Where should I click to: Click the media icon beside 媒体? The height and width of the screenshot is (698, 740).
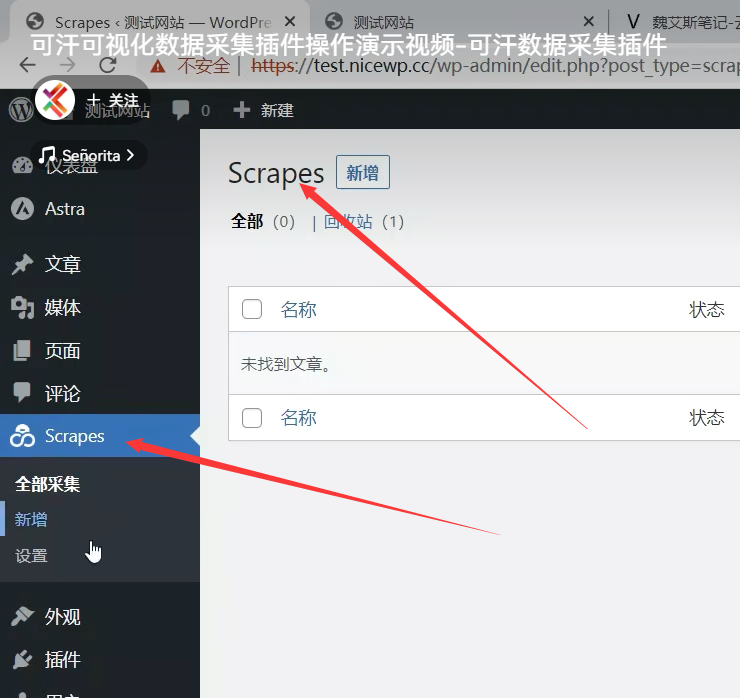pos(22,308)
